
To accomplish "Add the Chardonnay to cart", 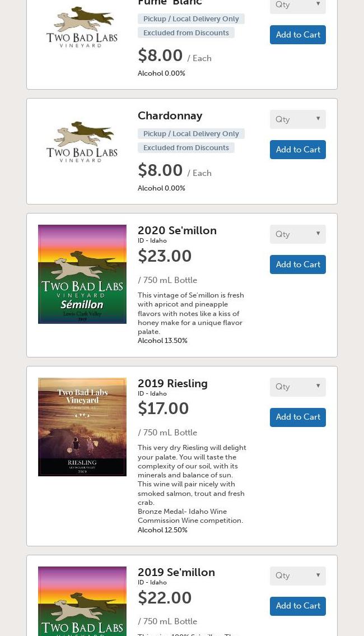I will tap(298, 150).
